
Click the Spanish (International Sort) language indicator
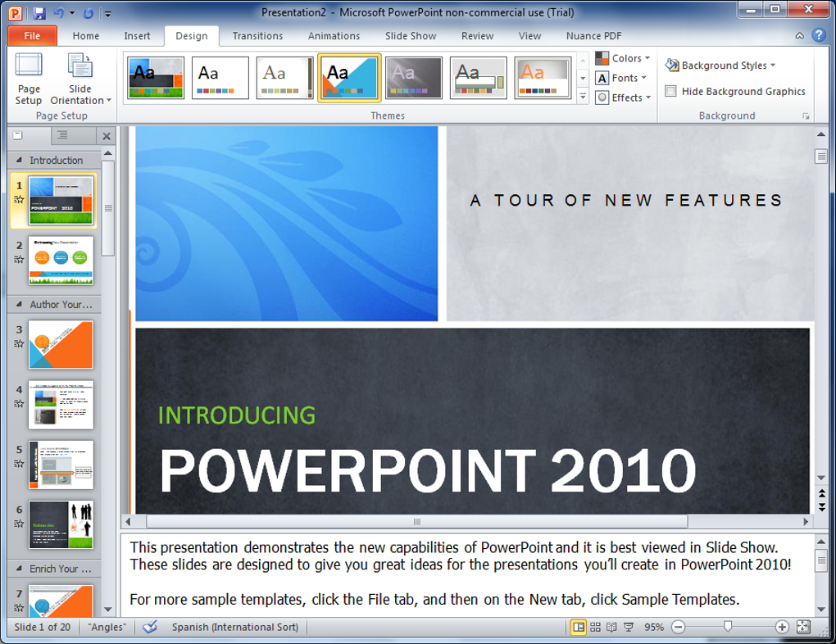[234, 627]
